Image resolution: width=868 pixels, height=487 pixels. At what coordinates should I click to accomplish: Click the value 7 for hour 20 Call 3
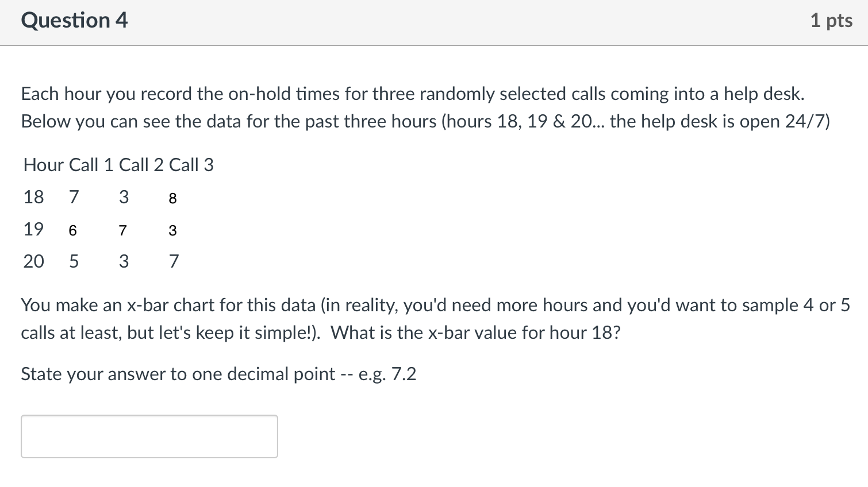pyautogui.click(x=174, y=261)
